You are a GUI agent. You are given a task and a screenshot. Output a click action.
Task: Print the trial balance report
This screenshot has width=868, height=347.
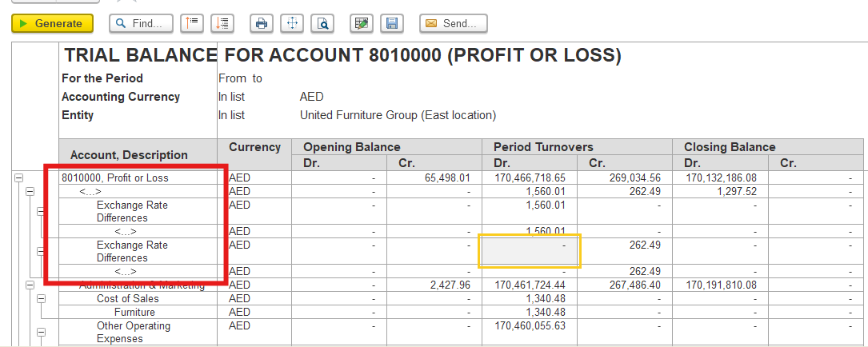click(x=261, y=24)
